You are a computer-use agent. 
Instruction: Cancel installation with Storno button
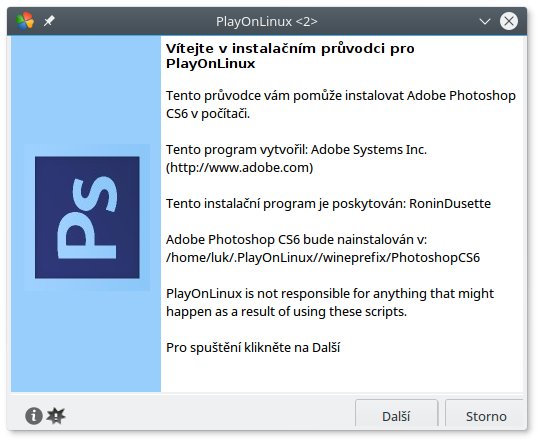click(486, 416)
